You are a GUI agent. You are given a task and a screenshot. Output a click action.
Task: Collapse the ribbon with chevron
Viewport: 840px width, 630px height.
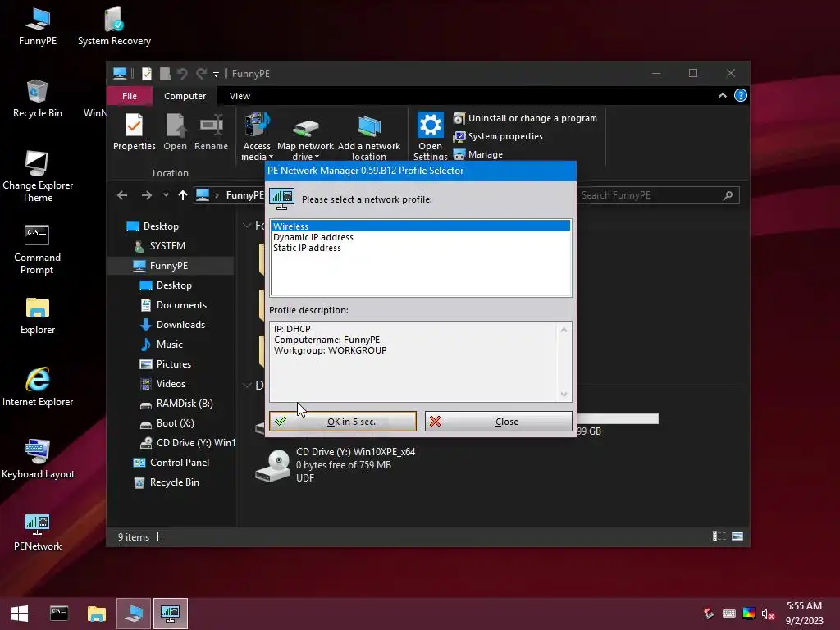pyautogui.click(x=722, y=95)
